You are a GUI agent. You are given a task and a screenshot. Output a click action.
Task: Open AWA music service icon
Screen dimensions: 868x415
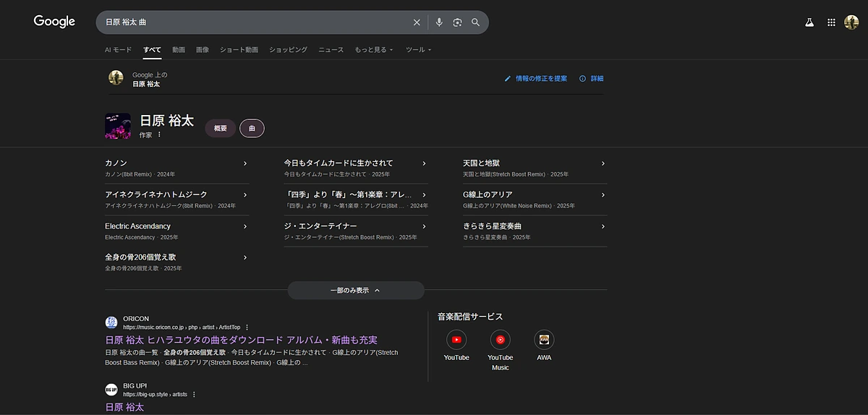pyautogui.click(x=544, y=340)
